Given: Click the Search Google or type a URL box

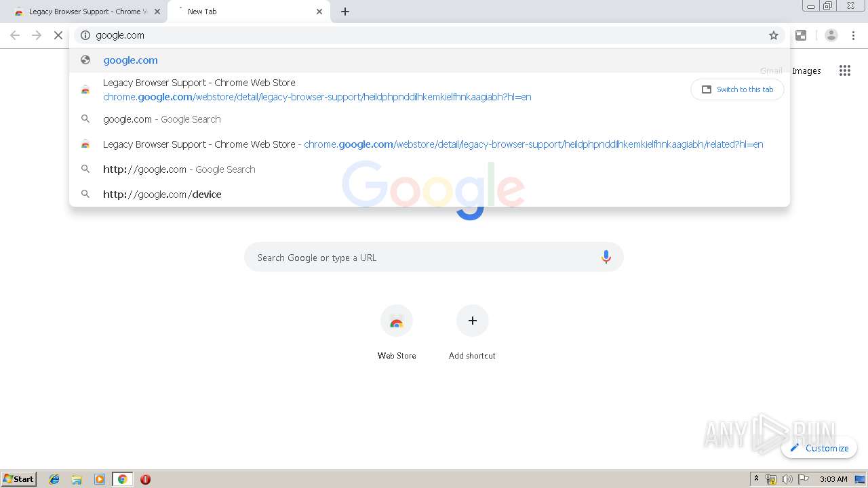Looking at the screenshot, I should click(434, 258).
